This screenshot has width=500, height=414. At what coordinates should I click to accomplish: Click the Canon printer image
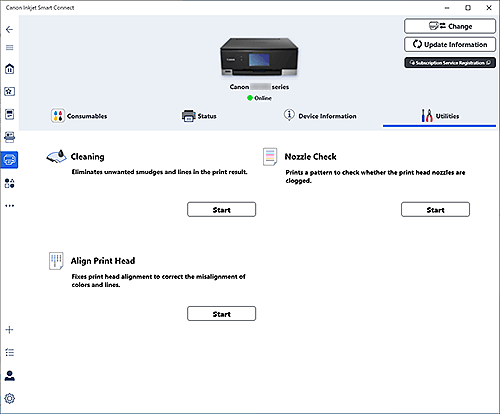(259, 57)
